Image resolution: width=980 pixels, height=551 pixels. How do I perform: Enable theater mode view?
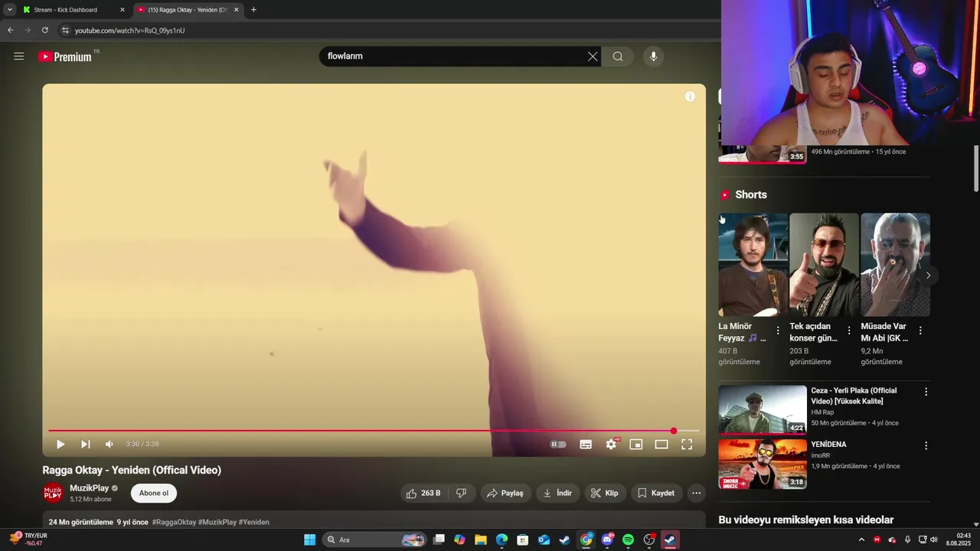click(x=661, y=444)
